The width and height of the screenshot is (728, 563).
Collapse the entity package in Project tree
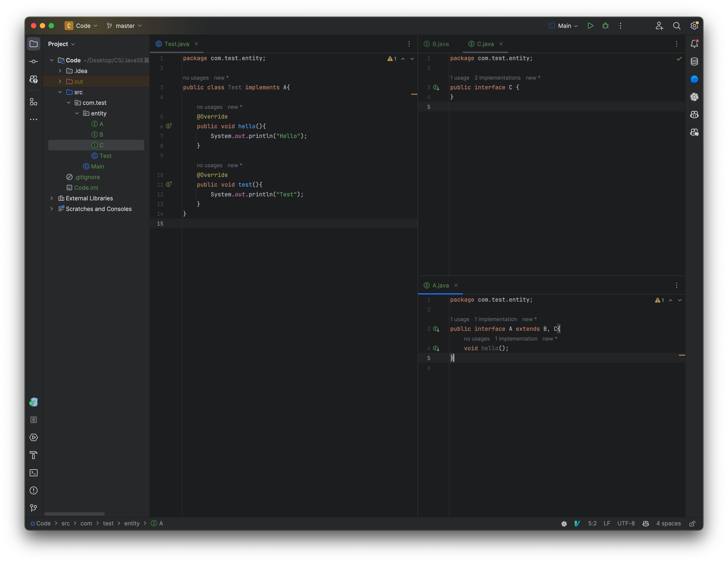point(77,113)
